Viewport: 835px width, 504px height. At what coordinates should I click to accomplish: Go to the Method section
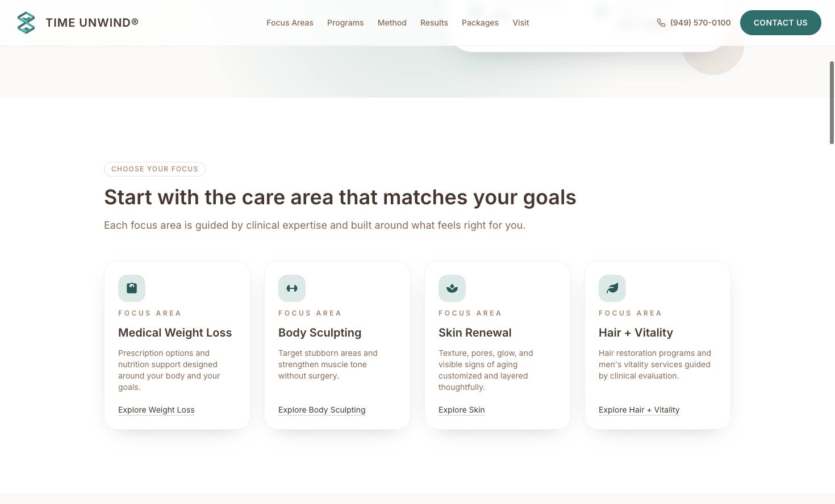(392, 23)
